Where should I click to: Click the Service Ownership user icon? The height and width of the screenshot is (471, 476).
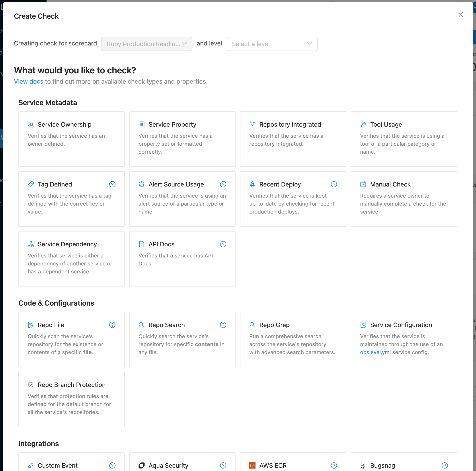pyautogui.click(x=31, y=125)
